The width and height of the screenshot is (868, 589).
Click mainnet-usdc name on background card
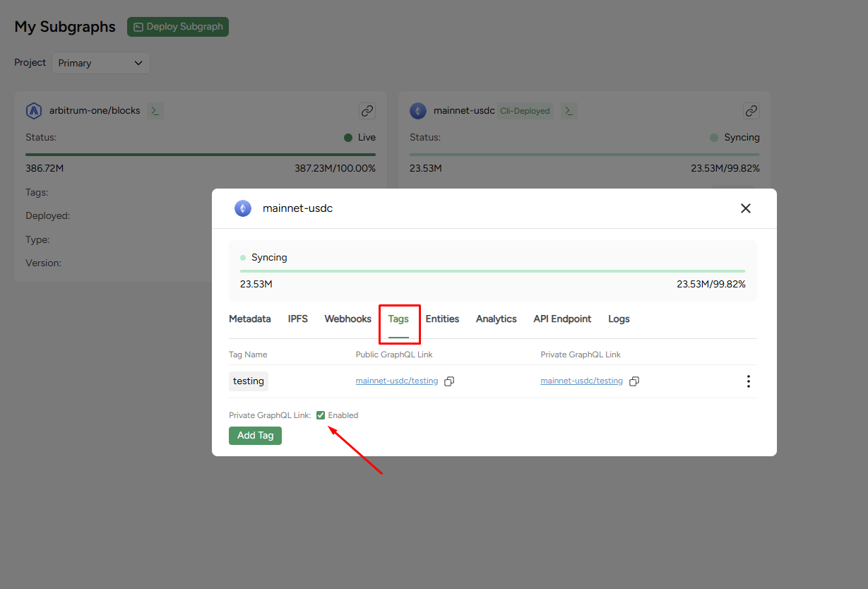click(464, 111)
